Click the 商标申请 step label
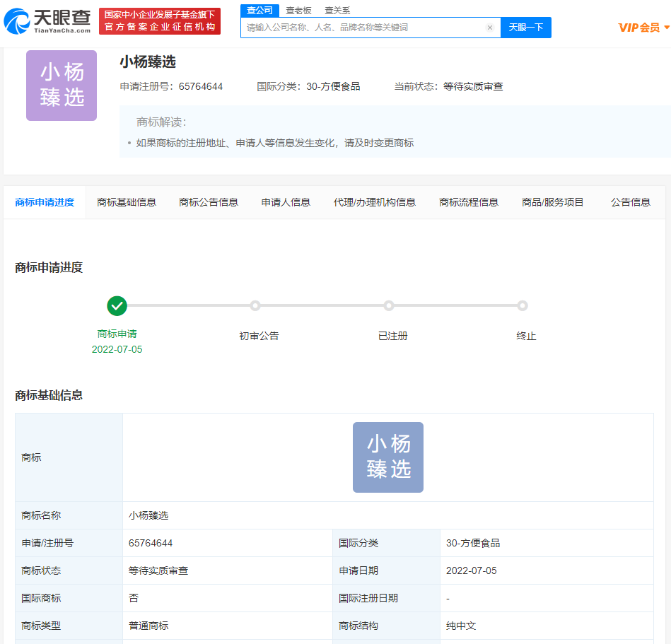Image resolution: width=671 pixels, height=644 pixels. pyautogui.click(x=117, y=334)
